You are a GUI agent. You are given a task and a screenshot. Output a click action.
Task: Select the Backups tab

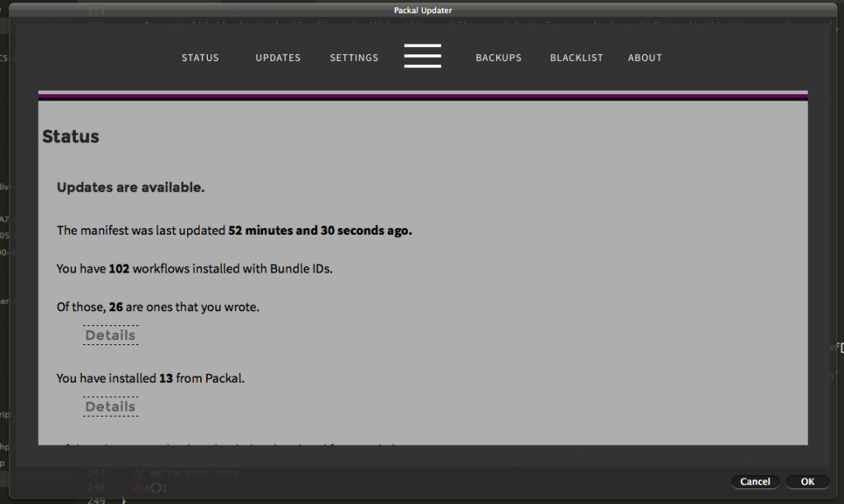coord(498,58)
